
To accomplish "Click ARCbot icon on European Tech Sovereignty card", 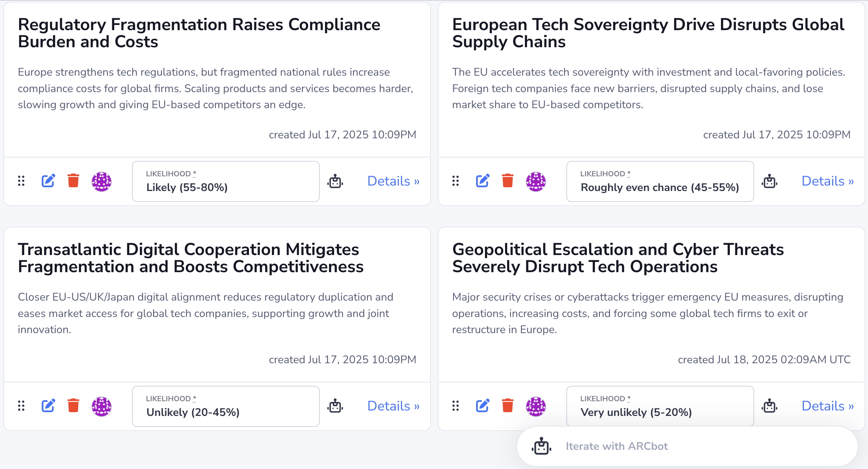I will click(x=770, y=181).
